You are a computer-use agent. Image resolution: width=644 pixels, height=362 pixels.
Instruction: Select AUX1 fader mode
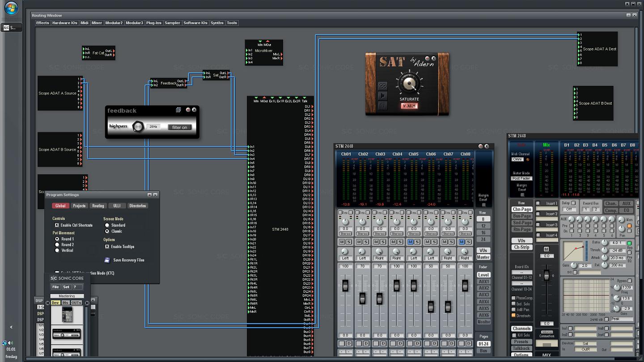point(484,282)
